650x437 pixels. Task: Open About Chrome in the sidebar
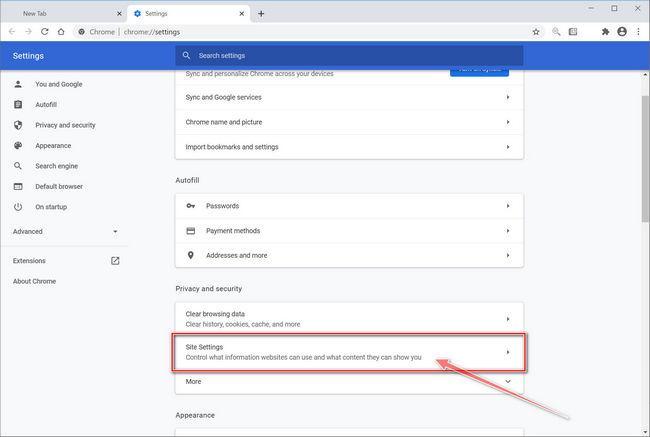coord(34,281)
